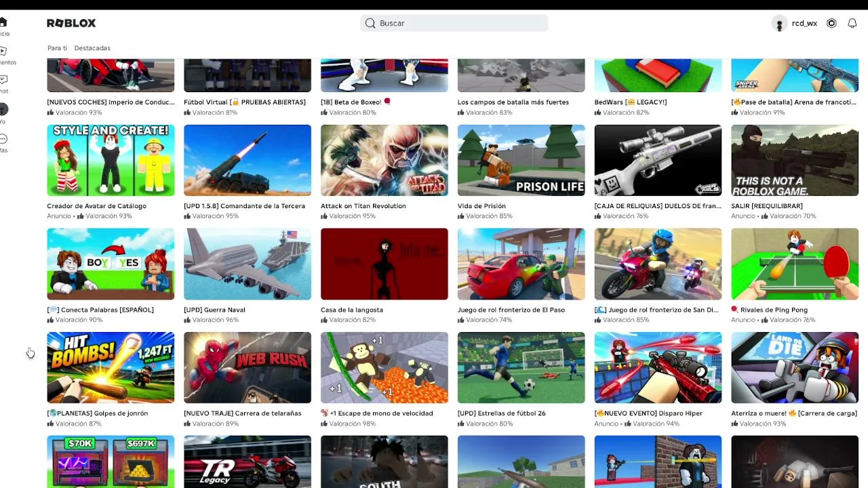Switch to the Para ti tab
The height and width of the screenshot is (488, 868).
[57, 48]
